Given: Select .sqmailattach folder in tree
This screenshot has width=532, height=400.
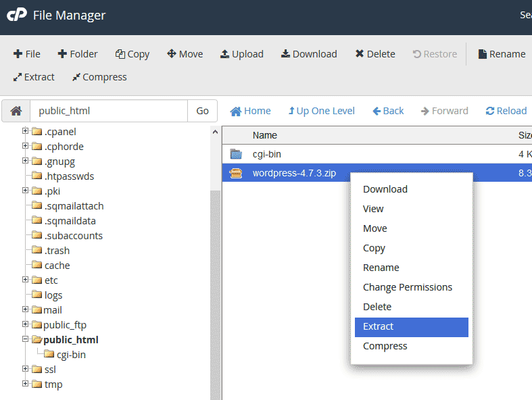Looking at the screenshot, I should tap(74, 206).
